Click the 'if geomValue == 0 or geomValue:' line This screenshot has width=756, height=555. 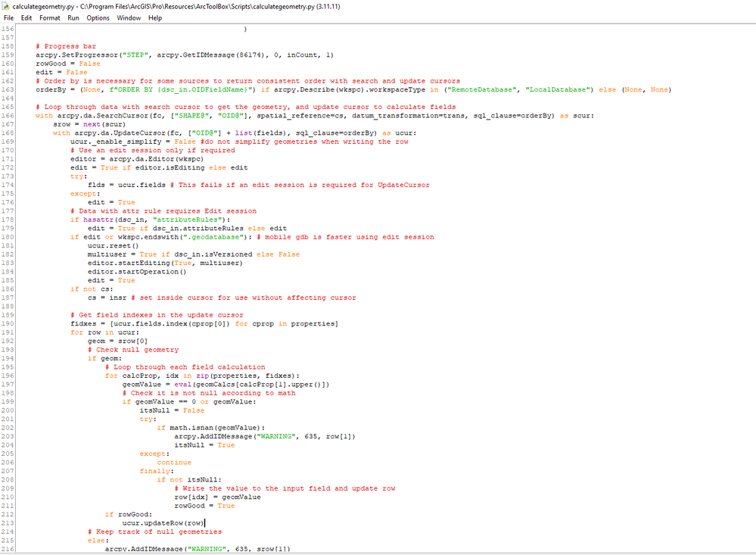click(x=189, y=403)
